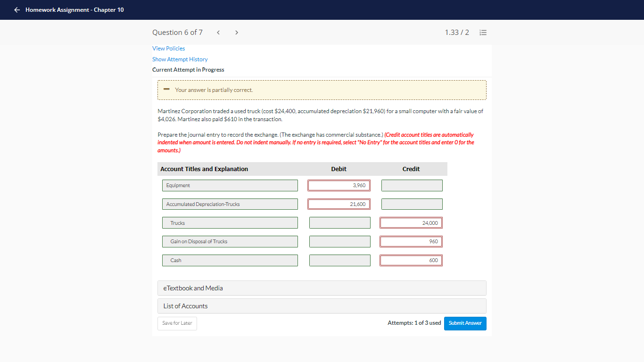
Task: Click the Current Attempt in Progress label
Action: pos(188,70)
